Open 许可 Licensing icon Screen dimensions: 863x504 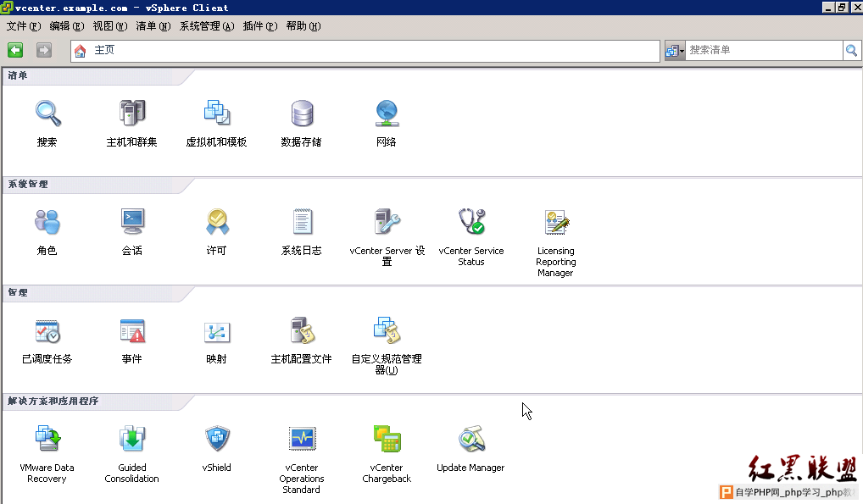tap(217, 222)
